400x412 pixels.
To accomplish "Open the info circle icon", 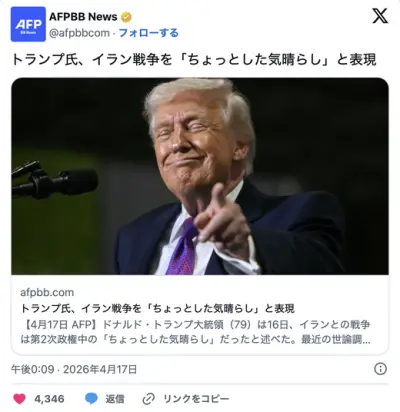I will coord(380,369).
